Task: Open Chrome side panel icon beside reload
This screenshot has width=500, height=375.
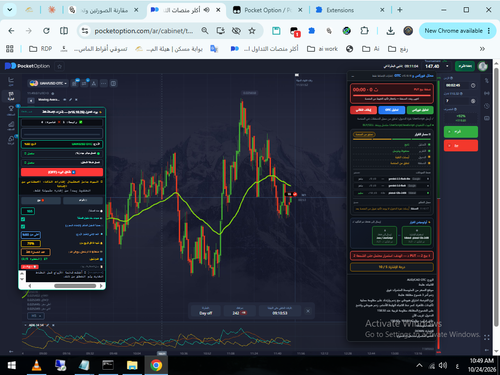Action: tap(64, 31)
